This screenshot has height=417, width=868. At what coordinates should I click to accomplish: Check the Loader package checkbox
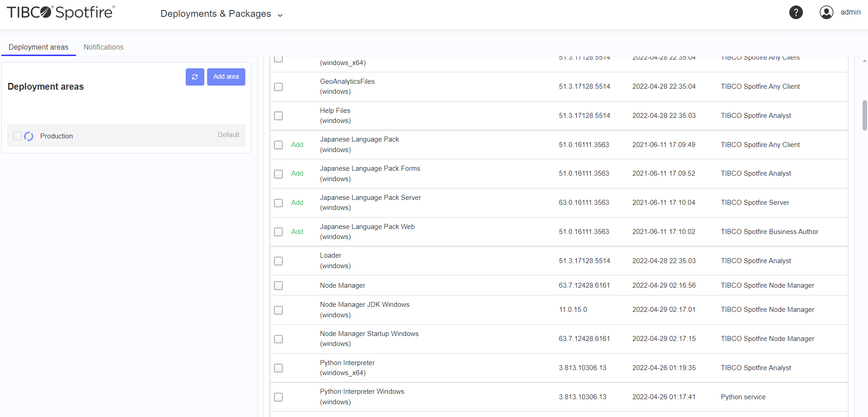tap(279, 261)
